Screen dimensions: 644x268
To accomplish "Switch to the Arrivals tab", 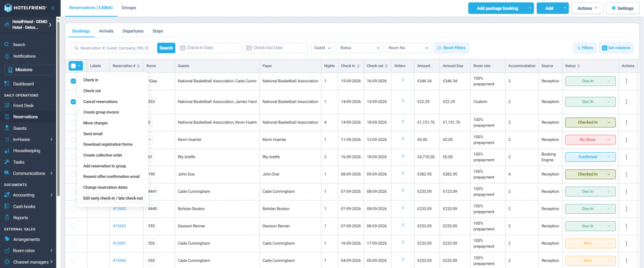I will click(106, 31).
